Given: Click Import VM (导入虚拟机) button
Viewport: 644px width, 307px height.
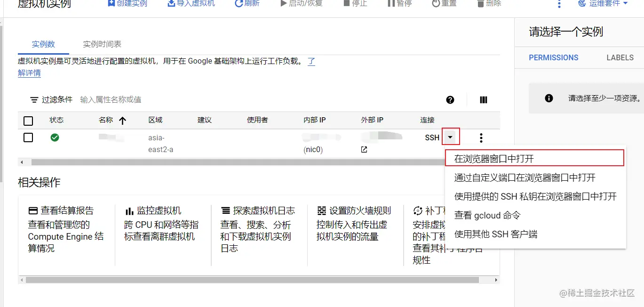Looking at the screenshot, I should [x=191, y=3].
